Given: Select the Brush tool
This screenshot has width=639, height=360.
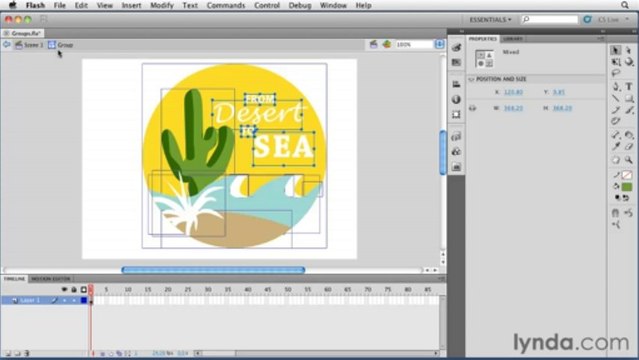Looking at the screenshot, I should pos(629,110).
